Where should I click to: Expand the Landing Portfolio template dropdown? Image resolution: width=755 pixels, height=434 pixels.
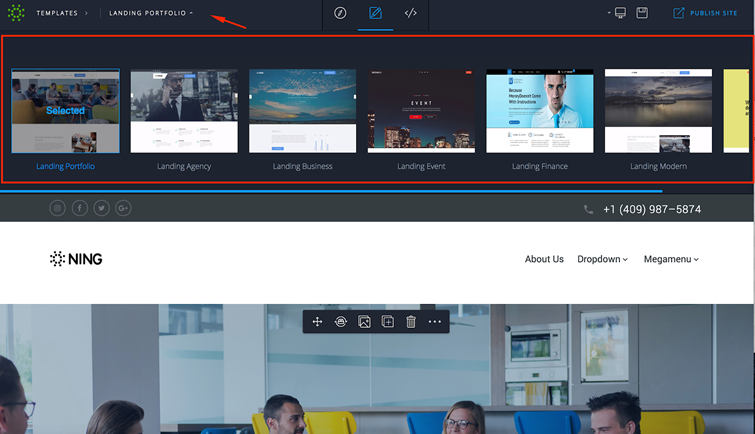[151, 14]
